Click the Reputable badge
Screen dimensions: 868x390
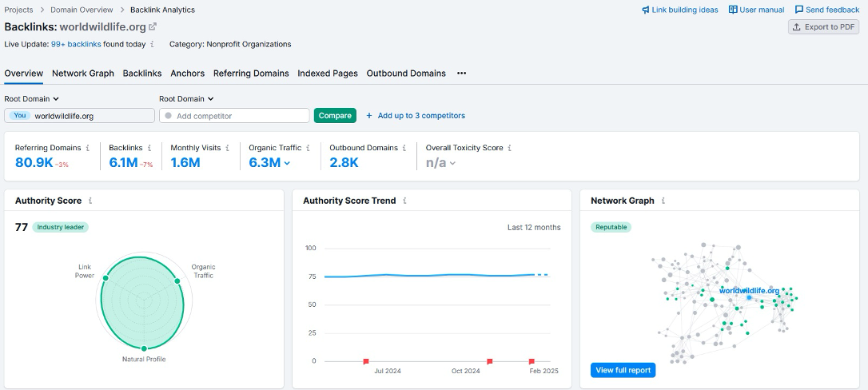click(x=611, y=227)
